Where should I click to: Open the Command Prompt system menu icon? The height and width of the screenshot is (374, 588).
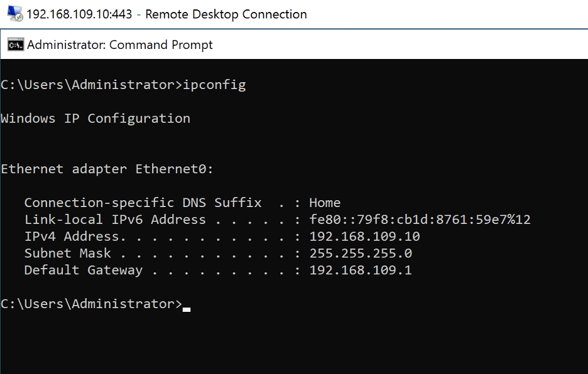point(16,45)
